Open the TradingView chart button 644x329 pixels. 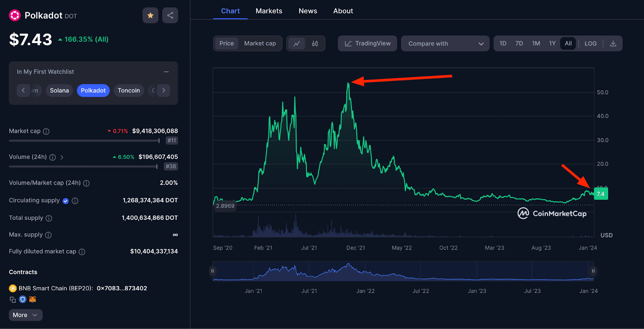(x=367, y=43)
